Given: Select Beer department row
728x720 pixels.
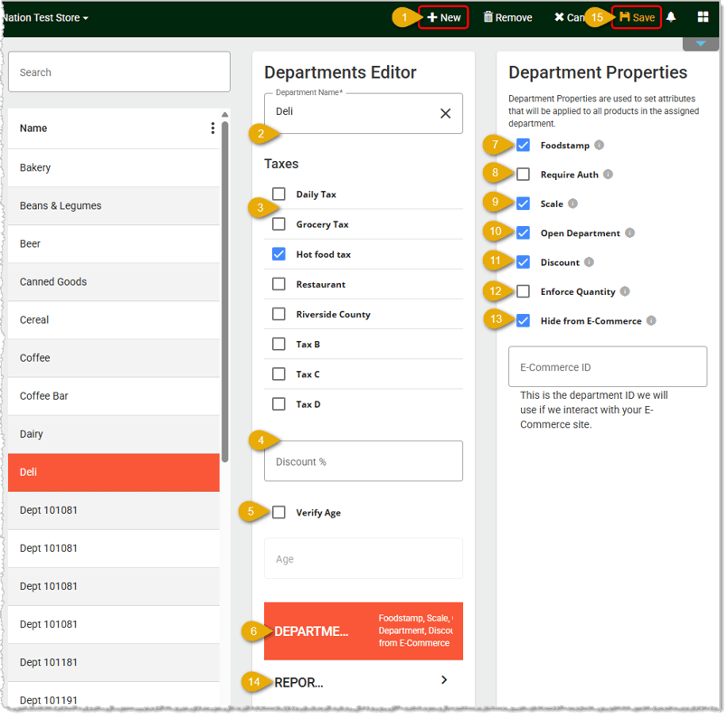Looking at the screenshot, I should tap(114, 244).
